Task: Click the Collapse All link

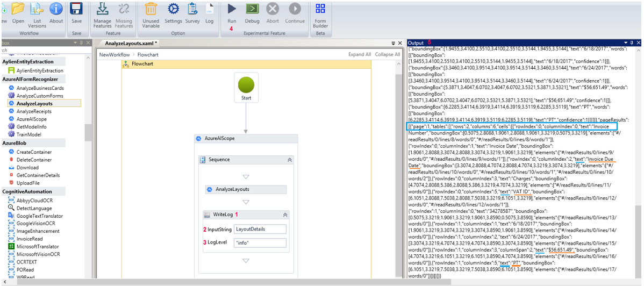Action: 387,54
